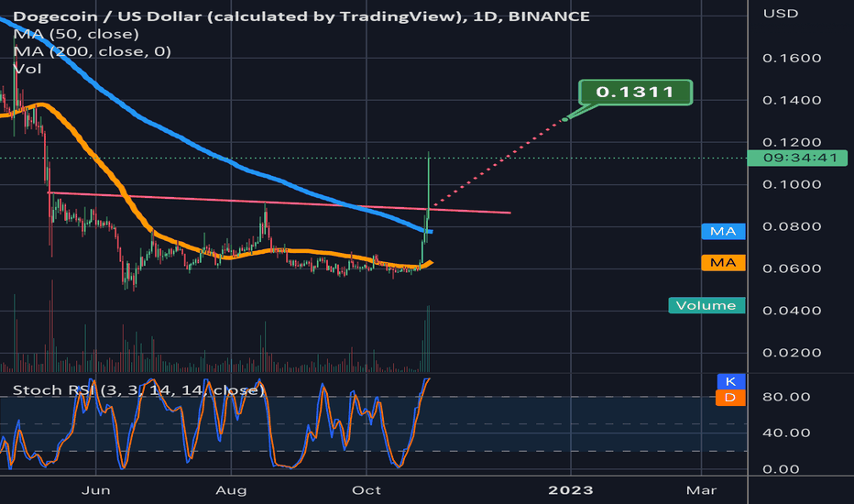Viewport: 854px width, 504px height.
Task: Click the 0.0200 price axis value
Action: tap(792, 353)
